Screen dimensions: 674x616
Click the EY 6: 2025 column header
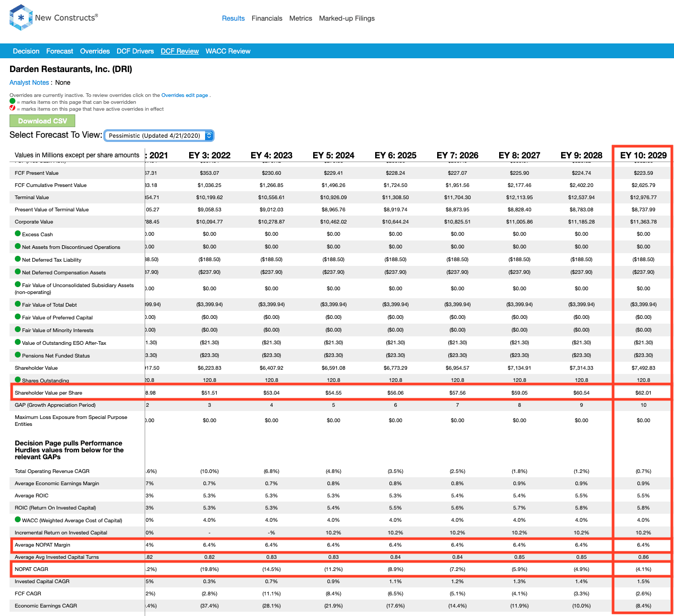click(x=395, y=155)
